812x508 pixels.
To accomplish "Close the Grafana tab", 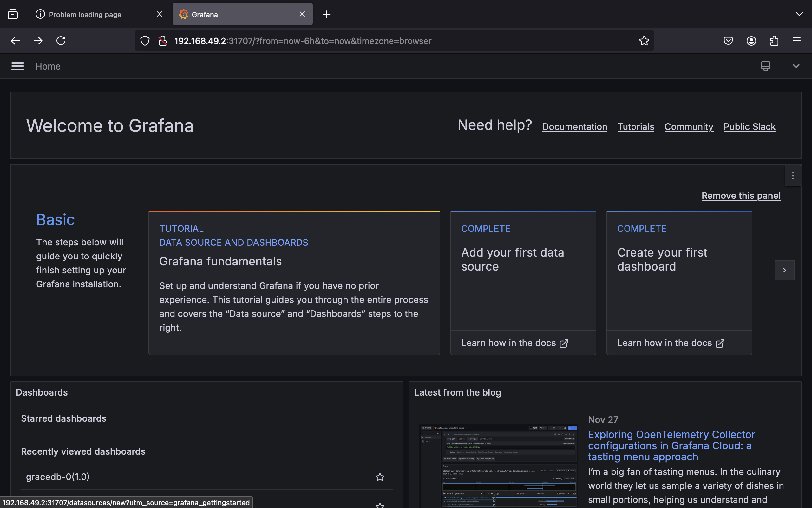I will 302,14.
